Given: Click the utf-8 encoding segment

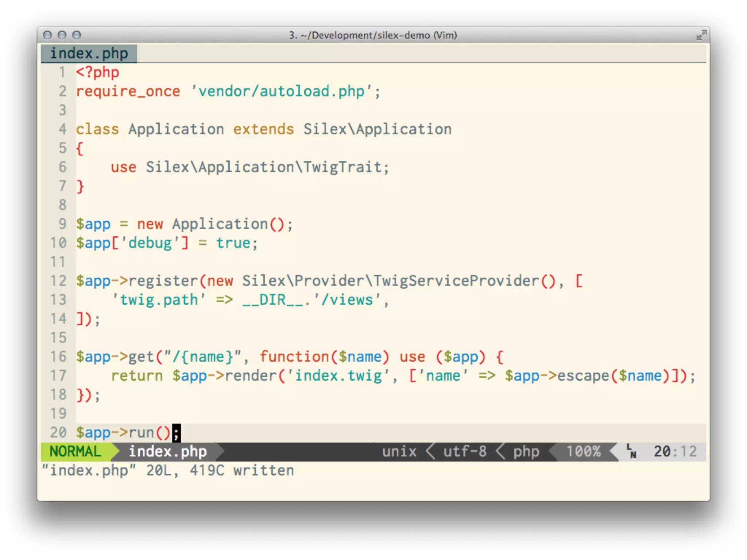Looking at the screenshot, I should [x=465, y=451].
